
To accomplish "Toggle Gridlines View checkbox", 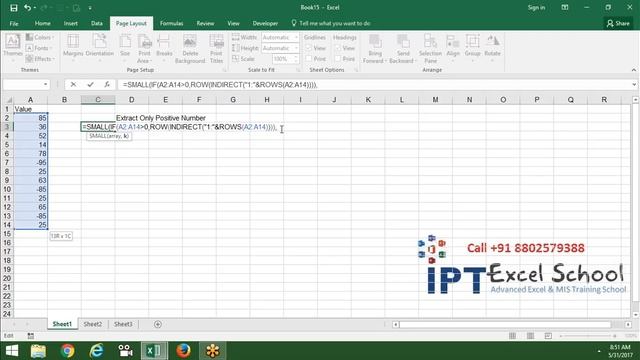I will 309,48.
